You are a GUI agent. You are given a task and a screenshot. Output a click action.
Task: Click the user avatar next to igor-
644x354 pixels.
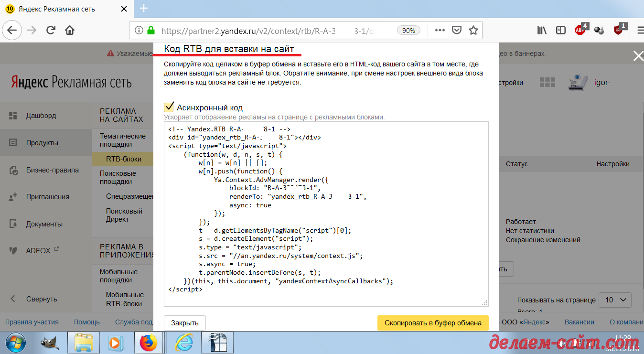pos(578,82)
